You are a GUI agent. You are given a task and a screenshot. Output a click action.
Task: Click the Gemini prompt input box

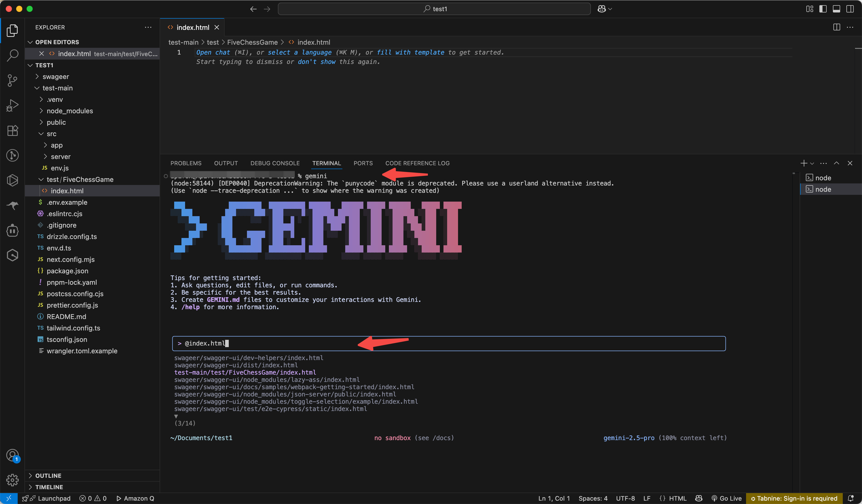click(x=448, y=343)
